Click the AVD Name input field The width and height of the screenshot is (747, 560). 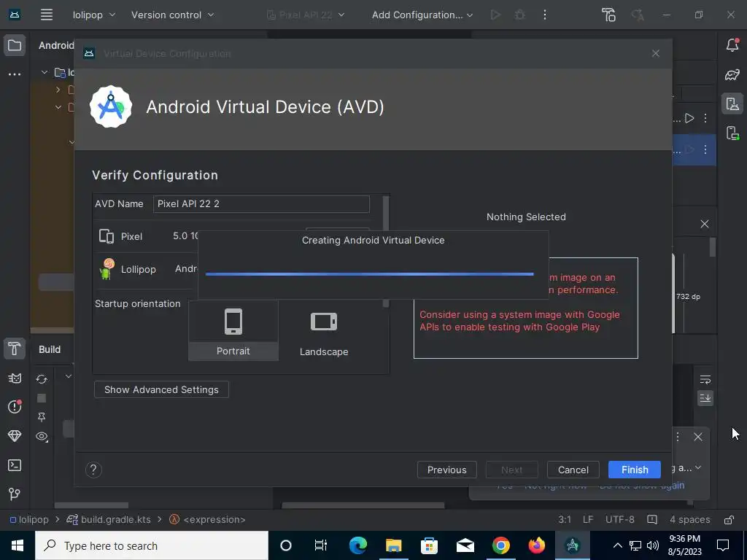click(261, 204)
